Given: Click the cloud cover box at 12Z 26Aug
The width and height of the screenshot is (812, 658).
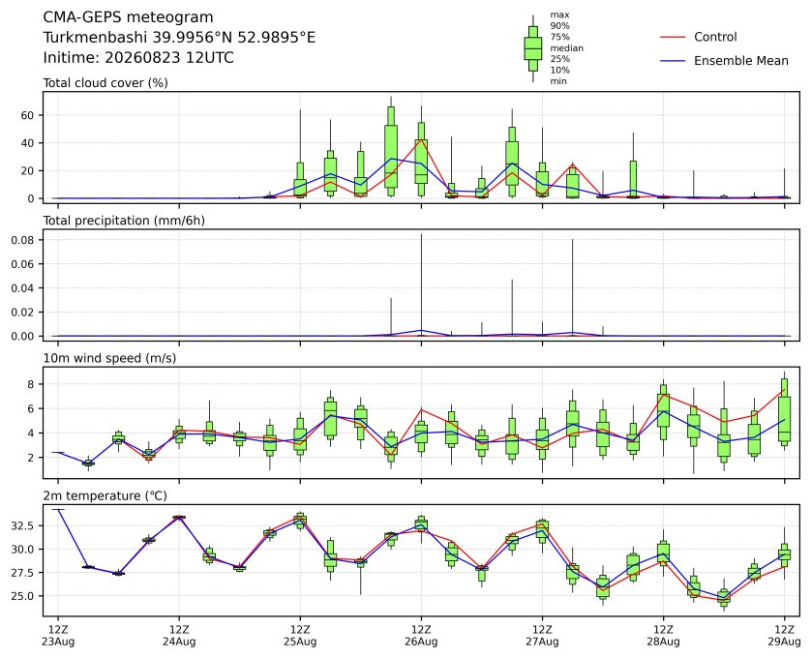Looking at the screenshot, I should (421, 161).
